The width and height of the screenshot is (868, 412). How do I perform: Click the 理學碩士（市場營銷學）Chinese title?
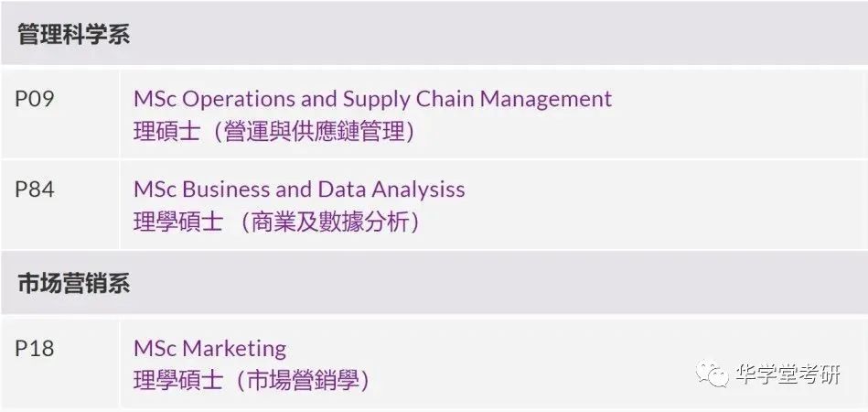coord(252,381)
